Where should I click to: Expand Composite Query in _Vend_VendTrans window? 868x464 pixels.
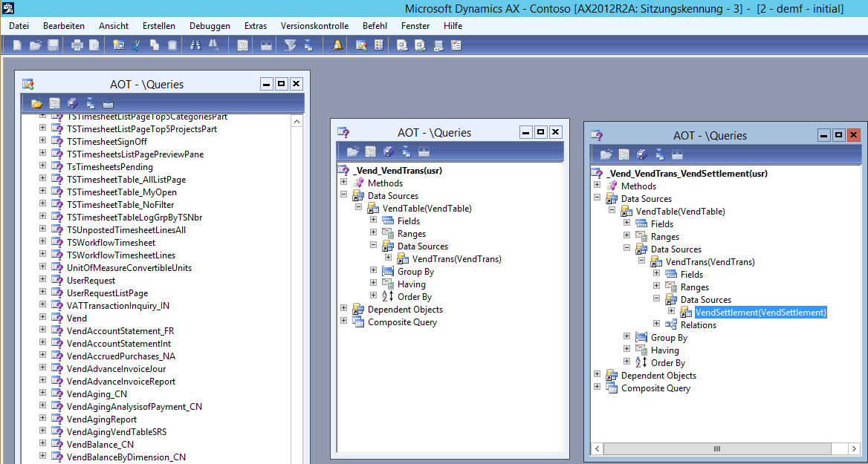343,321
